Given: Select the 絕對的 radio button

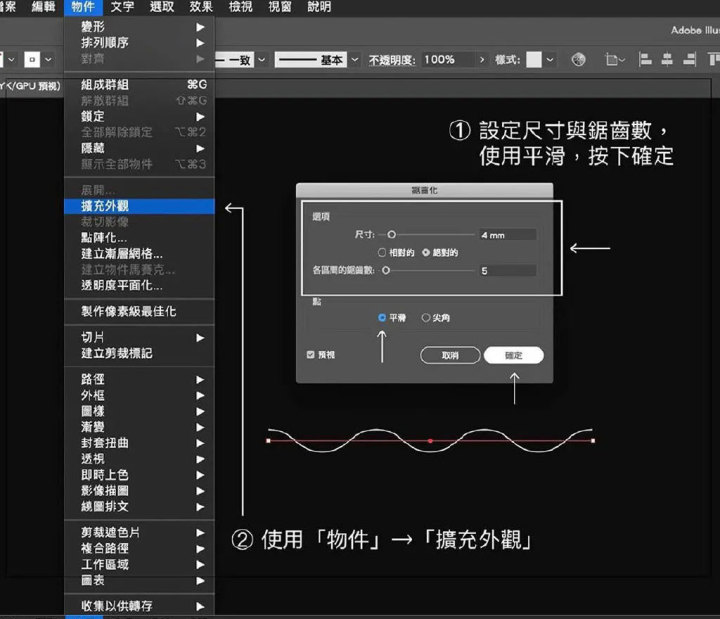Looking at the screenshot, I should 426,253.
